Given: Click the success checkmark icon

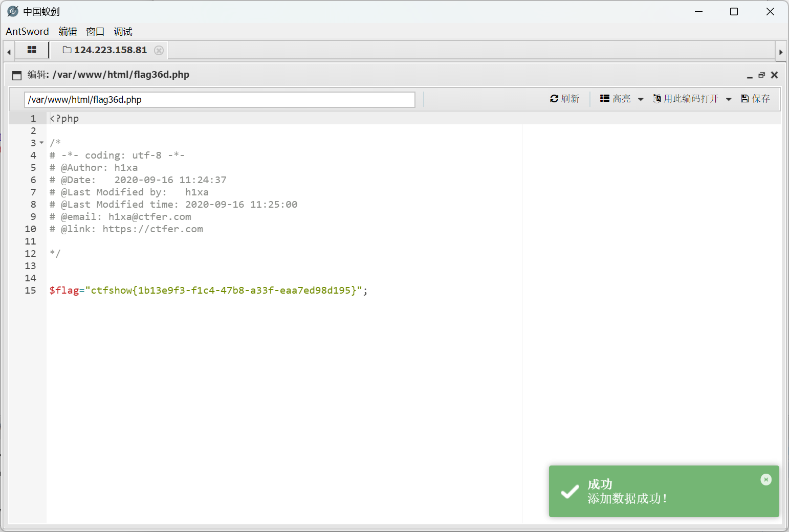Looking at the screenshot, I should click(569, 492).
